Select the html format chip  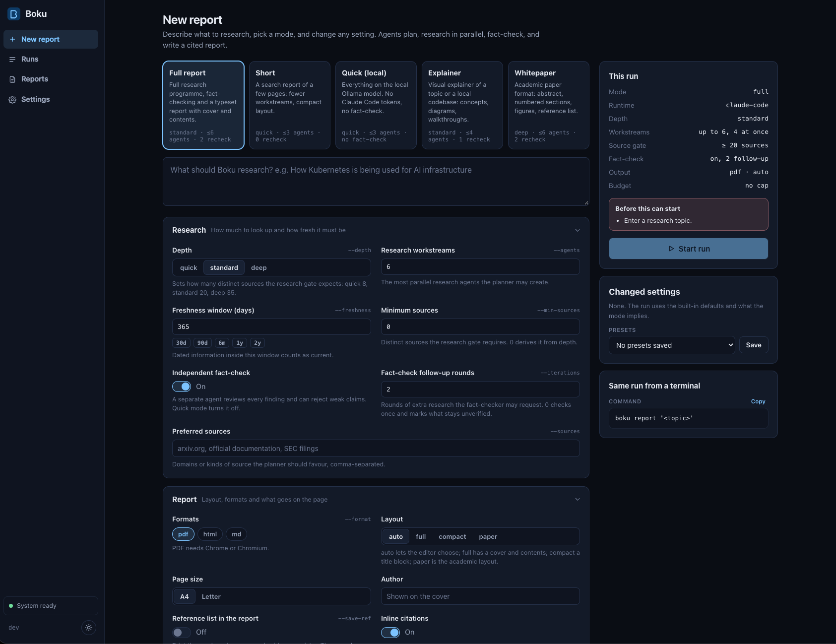[x=210, y=534]
